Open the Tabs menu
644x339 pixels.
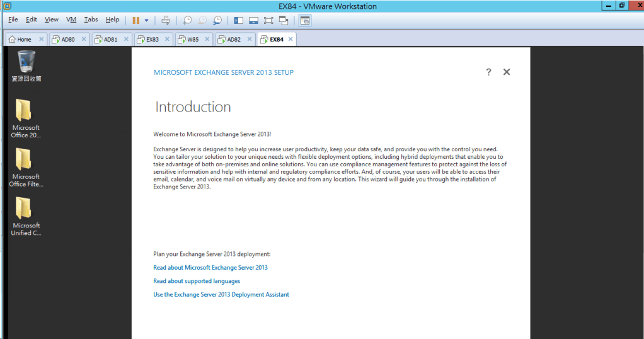[91, 20]
